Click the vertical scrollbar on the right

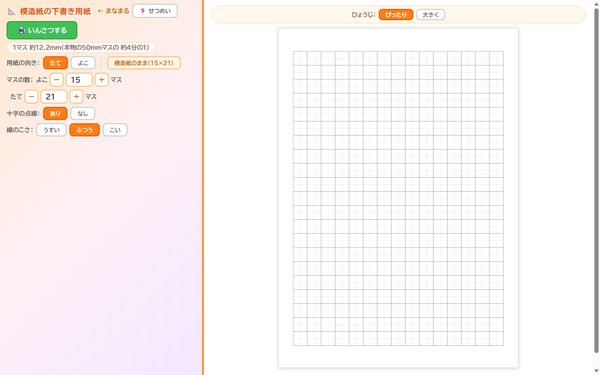pos(596,180)
